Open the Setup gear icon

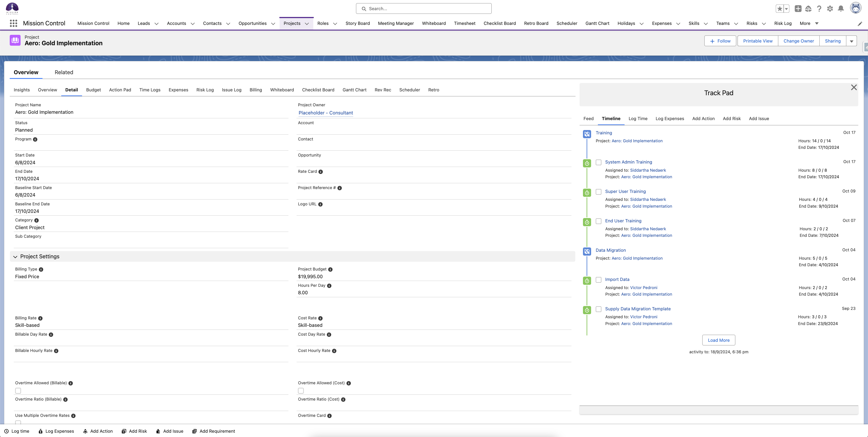[x=830, y=9]
